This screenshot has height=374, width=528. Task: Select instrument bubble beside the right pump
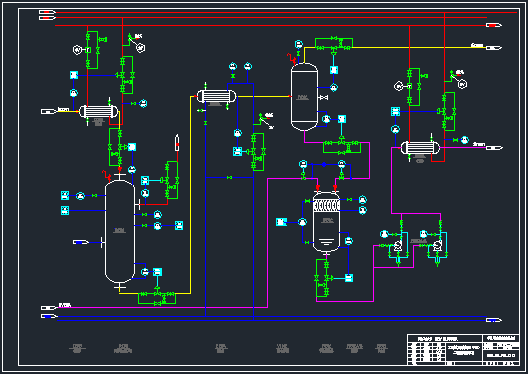pyautogui.click(x=424, y=234)
